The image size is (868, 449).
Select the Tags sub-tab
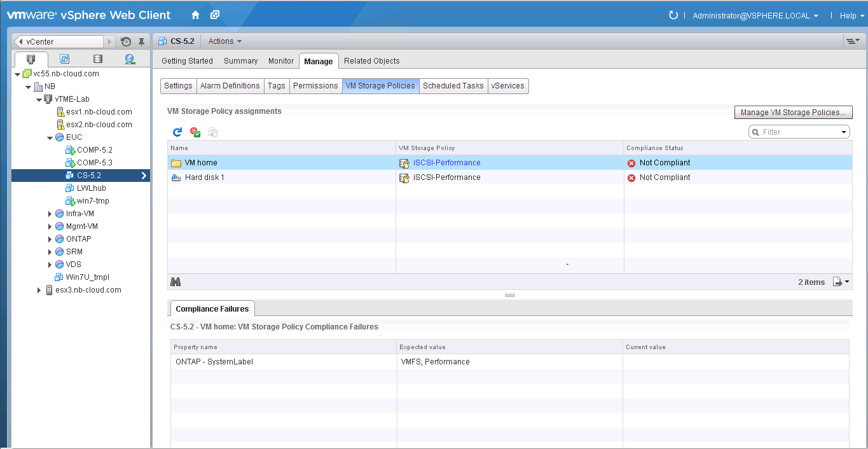point(276,86)
